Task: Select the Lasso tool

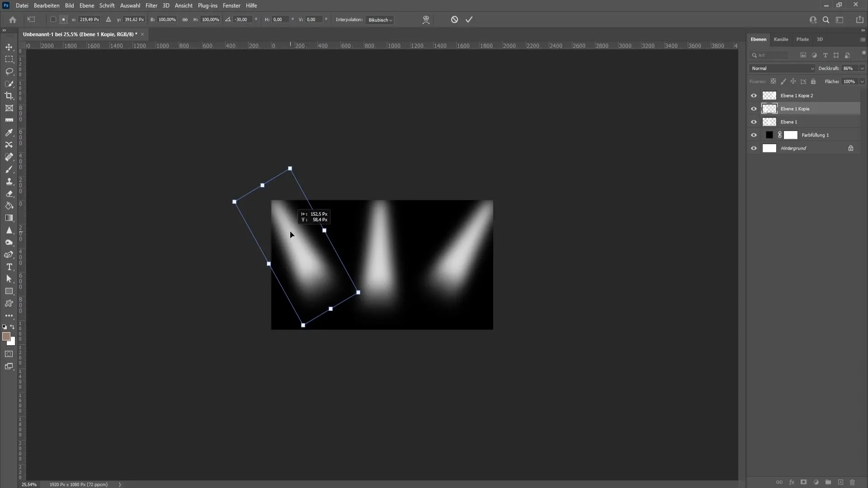Action: 9,71
